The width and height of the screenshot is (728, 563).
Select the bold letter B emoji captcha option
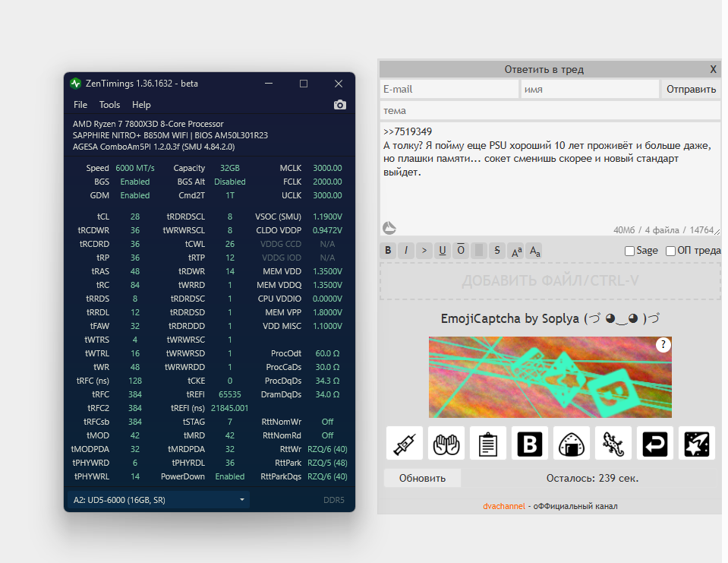530,443
